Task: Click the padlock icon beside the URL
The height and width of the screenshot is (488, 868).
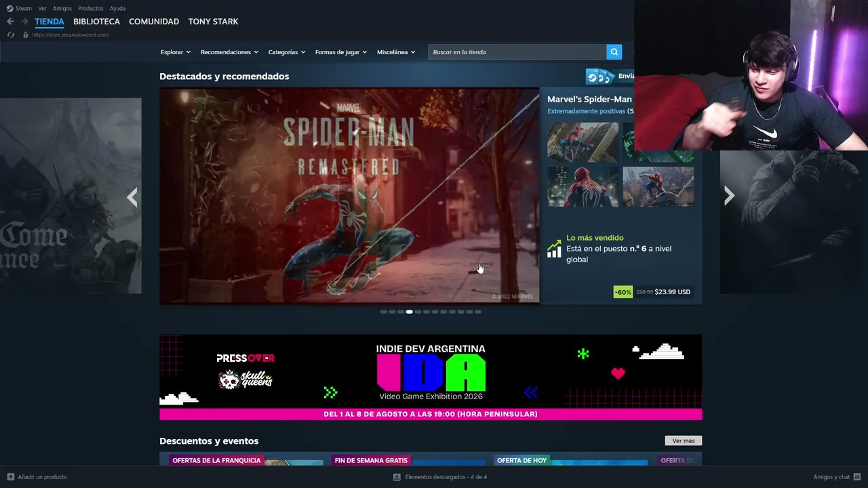Action: (26, 35)
